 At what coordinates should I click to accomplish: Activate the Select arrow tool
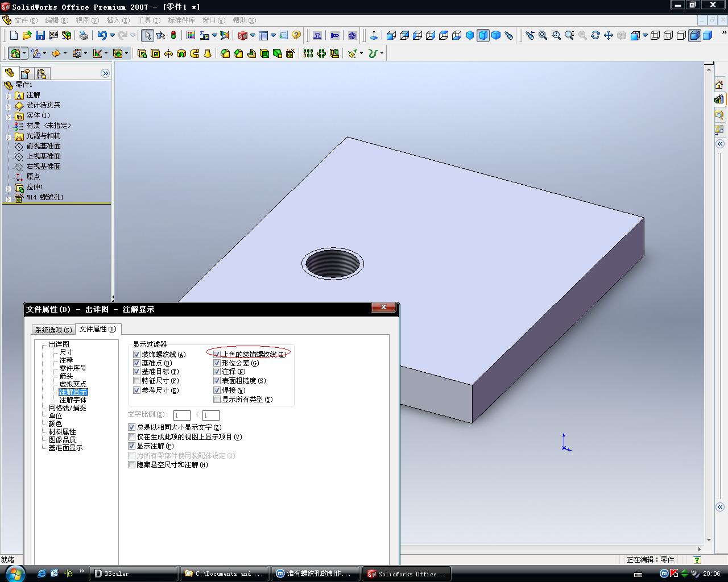[x=147, y=35]
